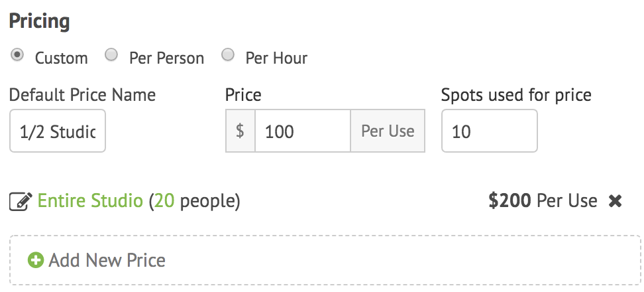This screenshot has height=292, width=644.
Task: Click the Custom option label text
Action: click(61, 58)
